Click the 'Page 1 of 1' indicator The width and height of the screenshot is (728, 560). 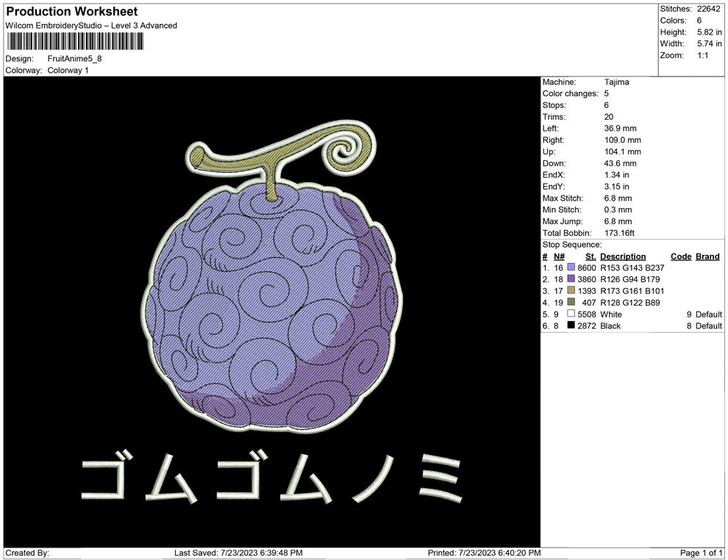click(701, 553)
